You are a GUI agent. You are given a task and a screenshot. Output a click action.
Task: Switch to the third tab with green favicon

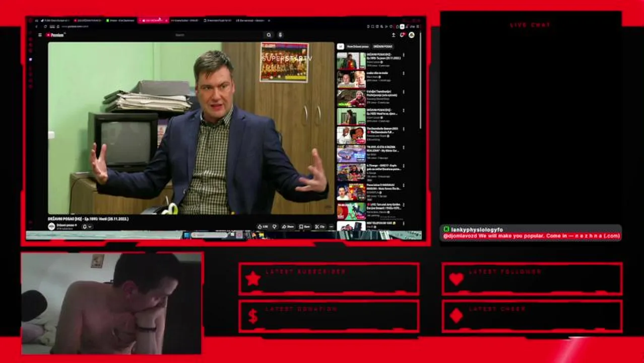coord(120,21)
